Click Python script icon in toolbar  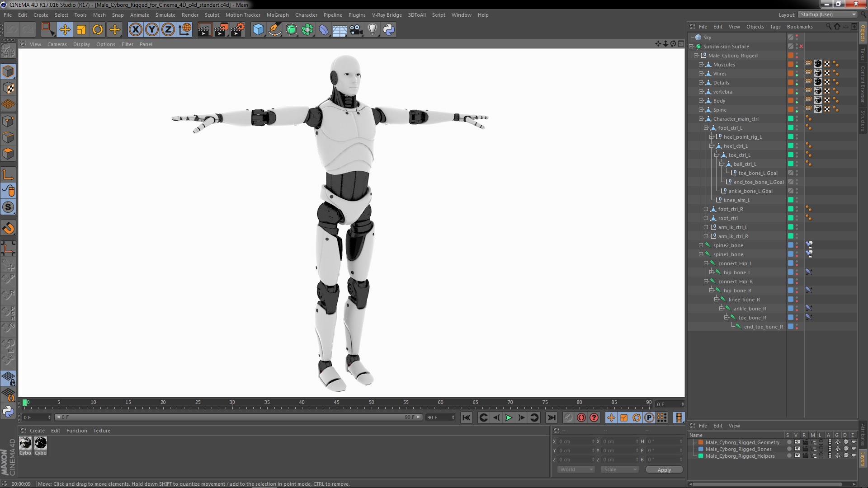[x=389, y=30]
